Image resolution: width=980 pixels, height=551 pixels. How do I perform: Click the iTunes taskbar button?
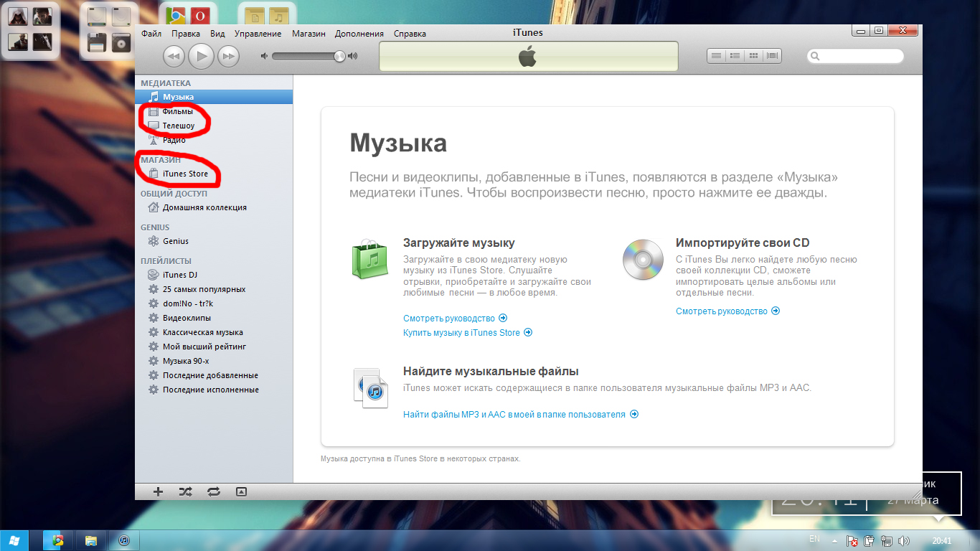click(x=124, y=540)
